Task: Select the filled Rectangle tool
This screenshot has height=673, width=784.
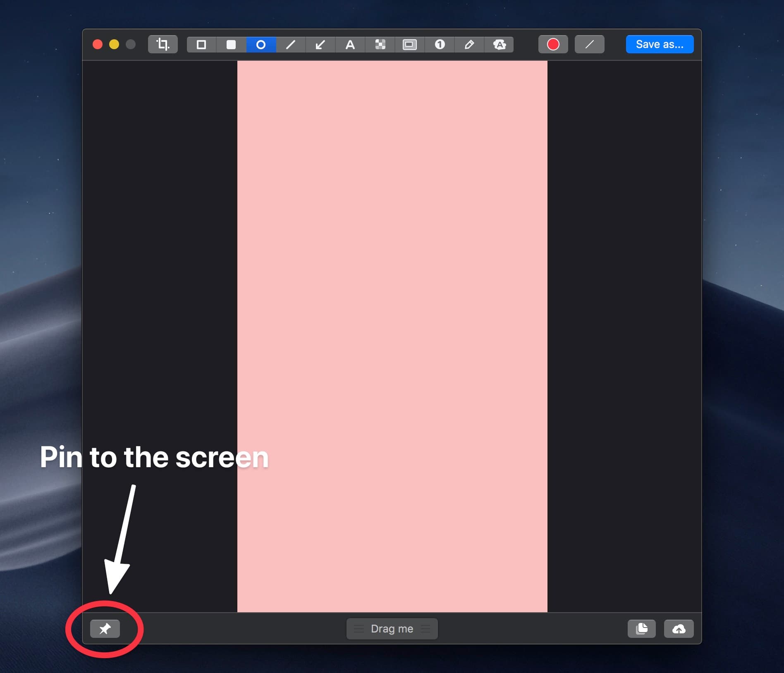Action: (x=231, y=44)
